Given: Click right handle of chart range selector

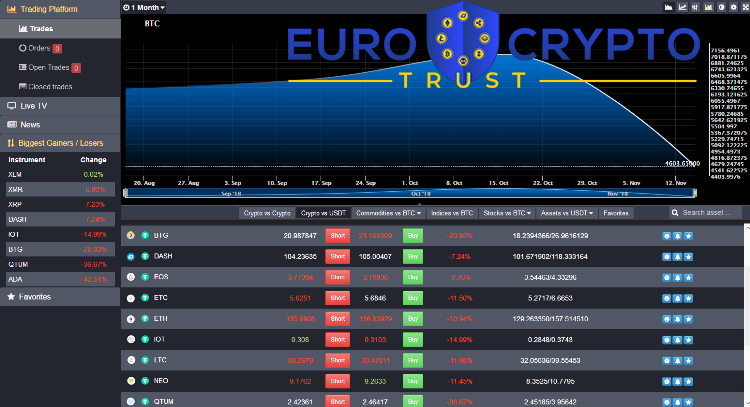Looking at the screenshot, I should pyautogui.click(x=695, y=193).
